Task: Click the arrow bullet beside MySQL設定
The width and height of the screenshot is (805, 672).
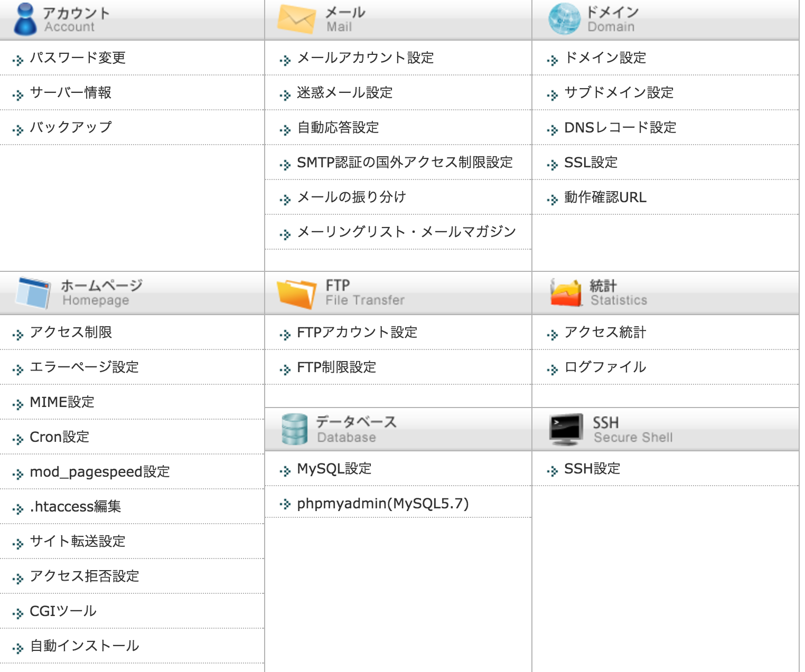Action: [x=285, y=471]
